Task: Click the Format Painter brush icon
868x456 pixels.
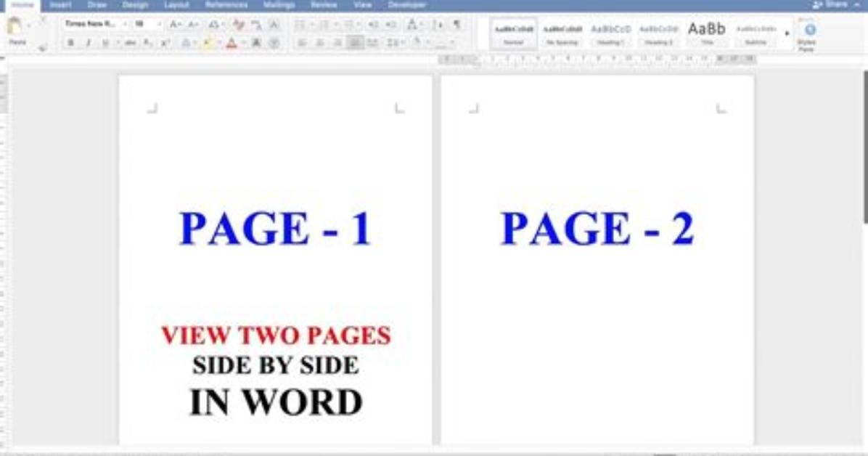Action: [x=42, y=48]
